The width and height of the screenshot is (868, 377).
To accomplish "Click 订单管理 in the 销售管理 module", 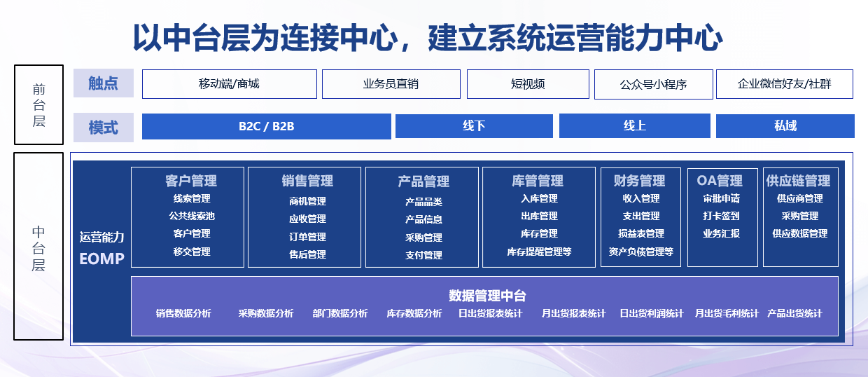I will coord(307,237).
